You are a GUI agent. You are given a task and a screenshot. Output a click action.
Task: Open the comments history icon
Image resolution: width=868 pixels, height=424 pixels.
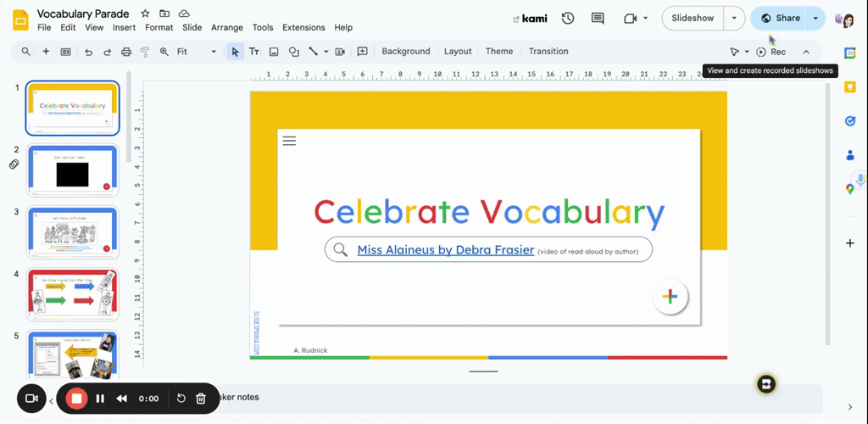pos(598,19)
